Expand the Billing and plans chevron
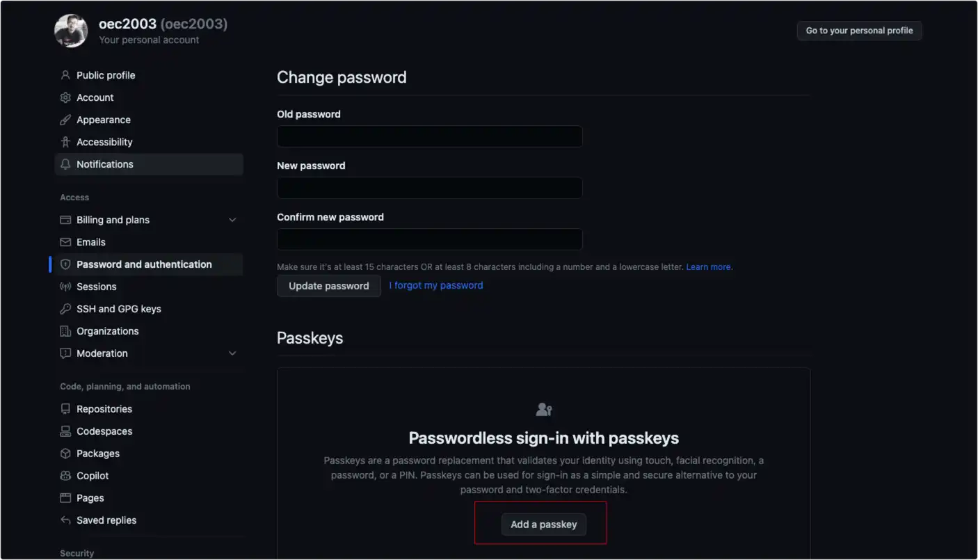The width and height of the screenshot is (978, 560). (x=232, y=220)
